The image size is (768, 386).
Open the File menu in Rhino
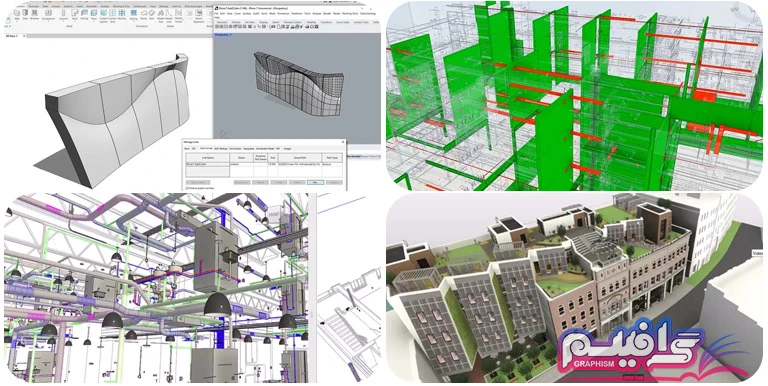216,14
